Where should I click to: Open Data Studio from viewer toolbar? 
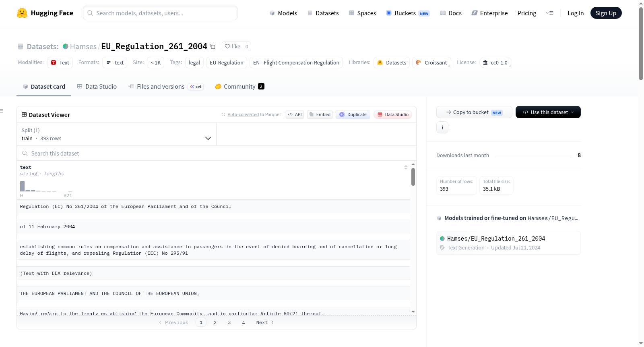click(393, 114)
